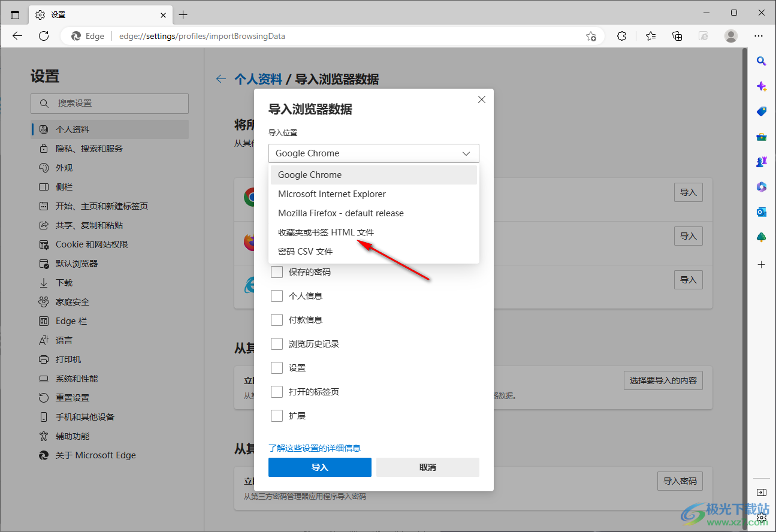Select Microsoft Internet Explorer option

374,194
